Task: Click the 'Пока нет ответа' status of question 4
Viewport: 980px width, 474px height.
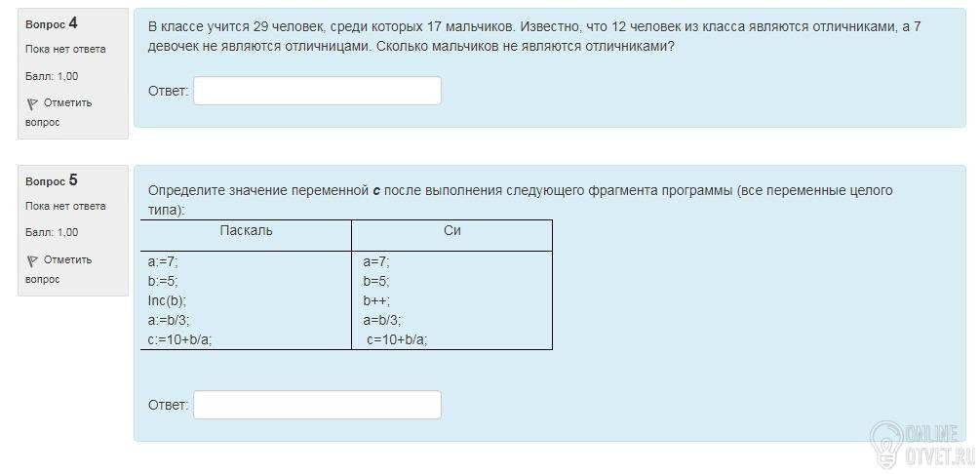Action: click(x=65, y=50)
